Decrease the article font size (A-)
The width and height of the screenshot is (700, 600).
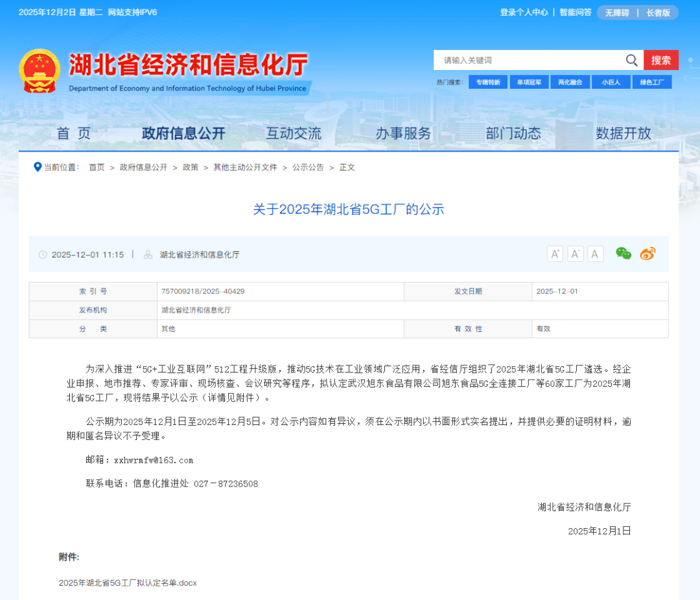[576, 254]
